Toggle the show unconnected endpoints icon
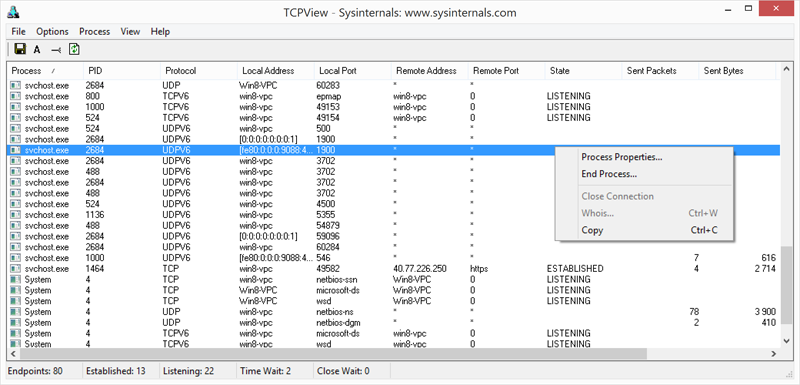Image resolution: width=800 pixels, height=385 pixels. (56, 50)
